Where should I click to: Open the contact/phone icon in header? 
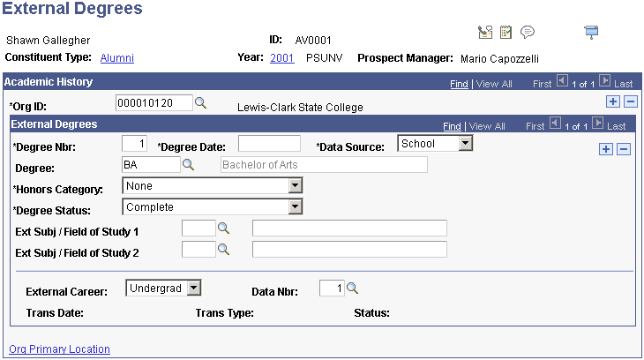click(x=485, y=32)
